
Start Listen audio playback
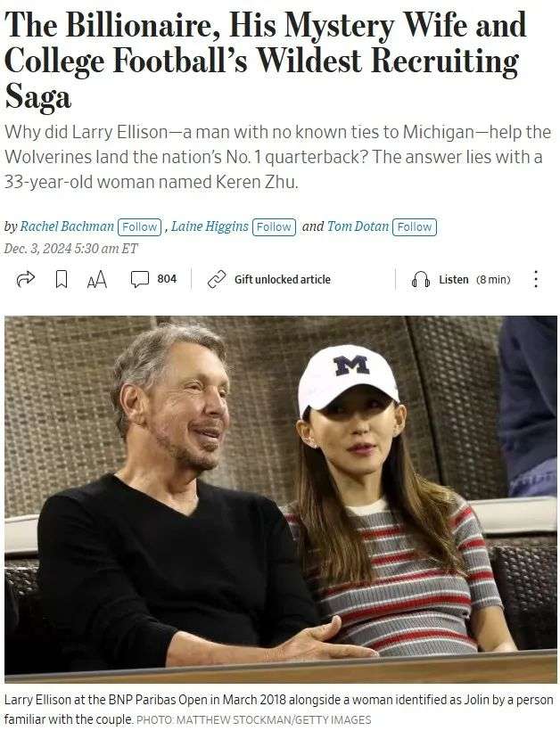[453, 280]
